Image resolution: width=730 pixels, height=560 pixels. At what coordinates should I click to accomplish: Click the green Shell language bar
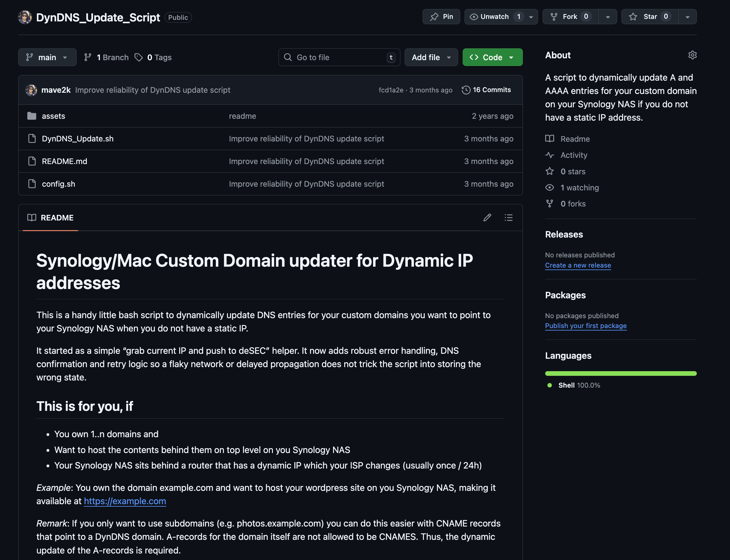click(x=620, y=373)
